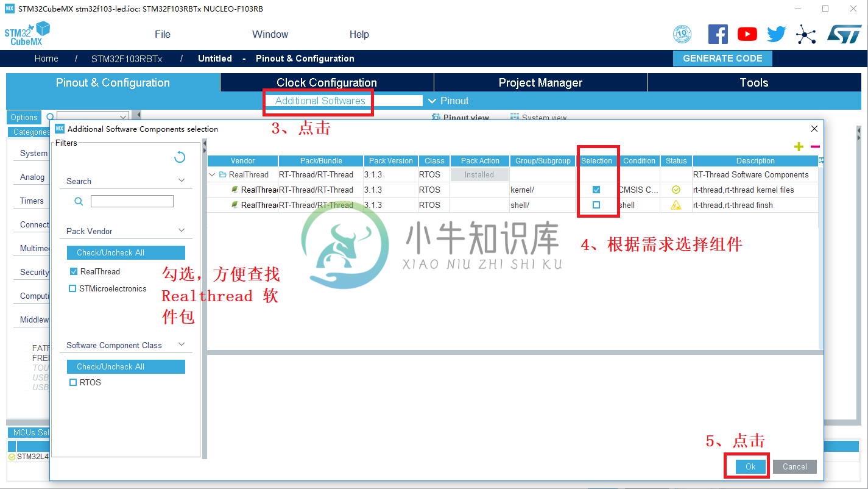Switch to the Project Manager tab
This screenshot has width=868, height=489.
click(541, 82)
